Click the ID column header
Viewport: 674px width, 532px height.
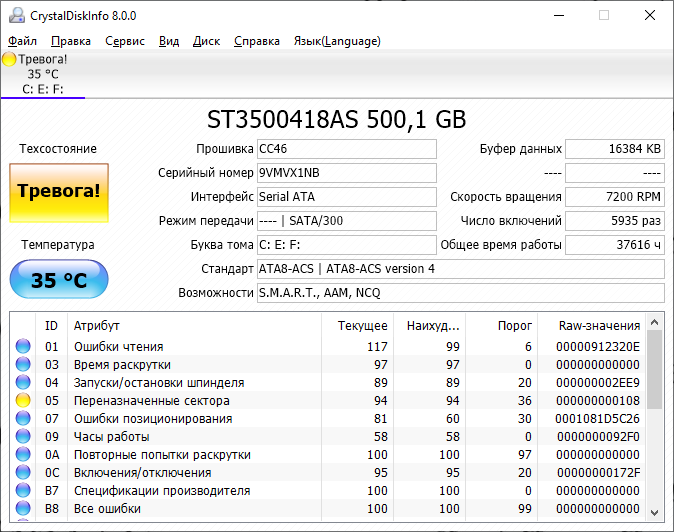coord(51,326)
